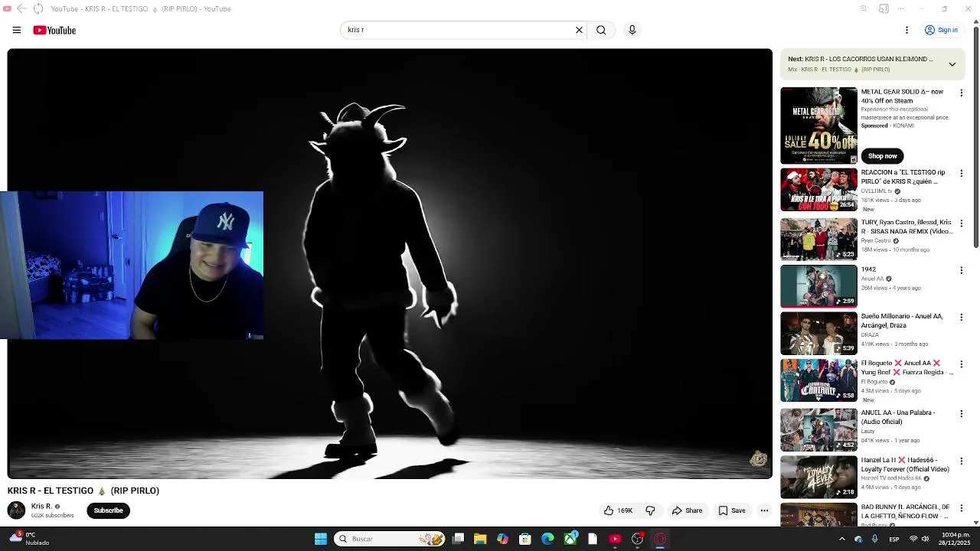Open the REACCION EL TESTIGO thumbnail

click(818, 190)
